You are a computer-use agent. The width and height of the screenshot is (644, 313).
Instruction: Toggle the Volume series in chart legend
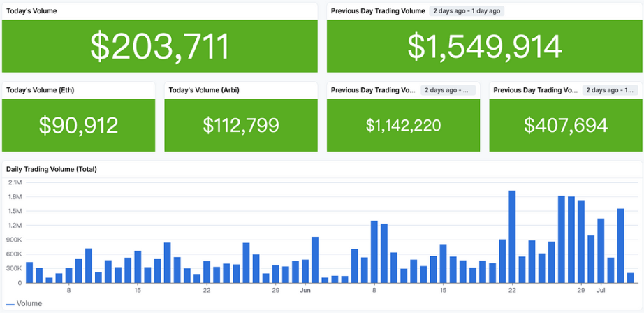point(24,303)
